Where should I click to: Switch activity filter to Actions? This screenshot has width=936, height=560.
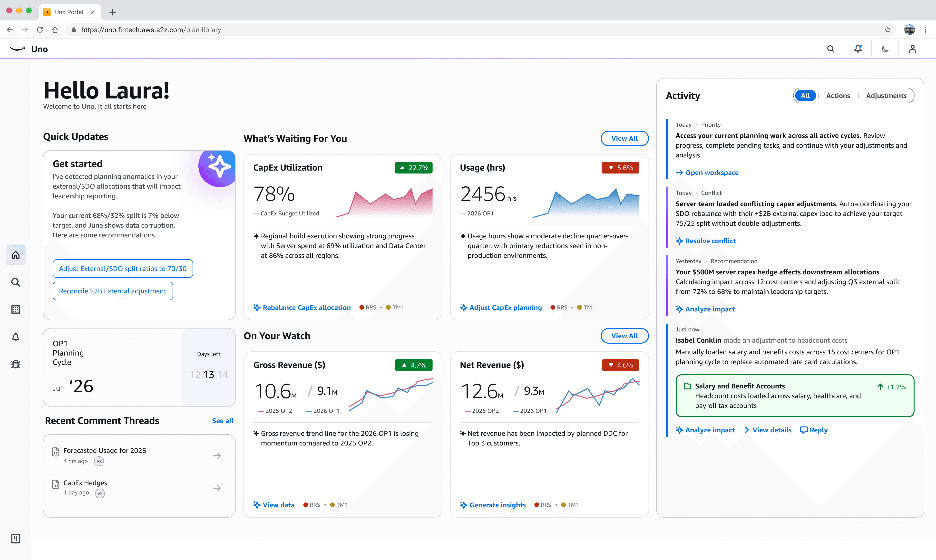click(x=838, y=96)
